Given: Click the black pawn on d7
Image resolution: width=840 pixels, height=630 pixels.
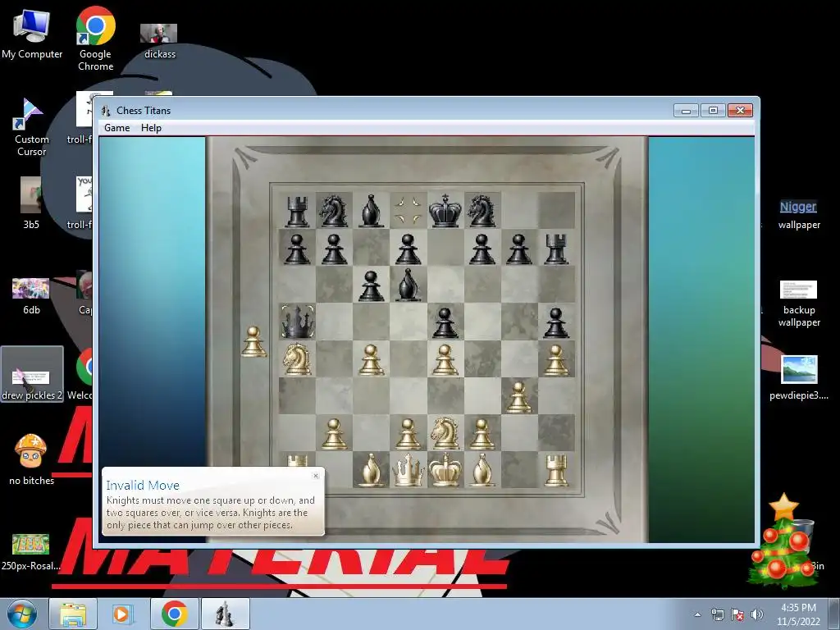Looking at the screenshot, I should 409,249.
